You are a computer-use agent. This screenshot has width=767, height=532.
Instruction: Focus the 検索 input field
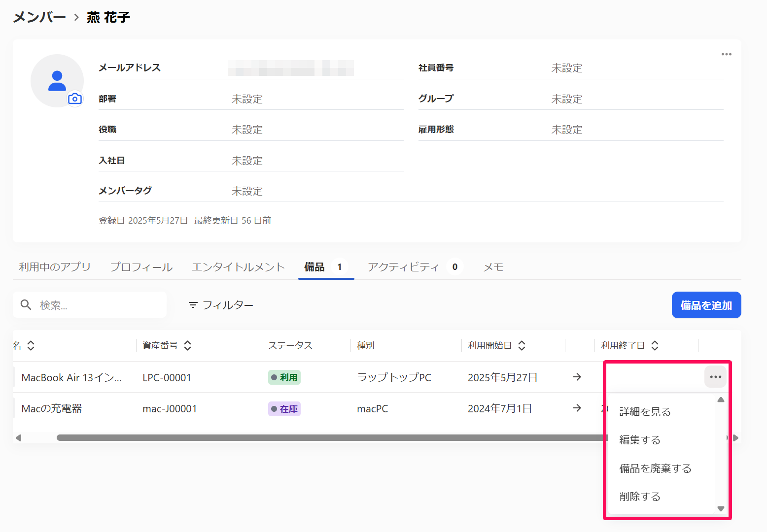tap(99, 305)
